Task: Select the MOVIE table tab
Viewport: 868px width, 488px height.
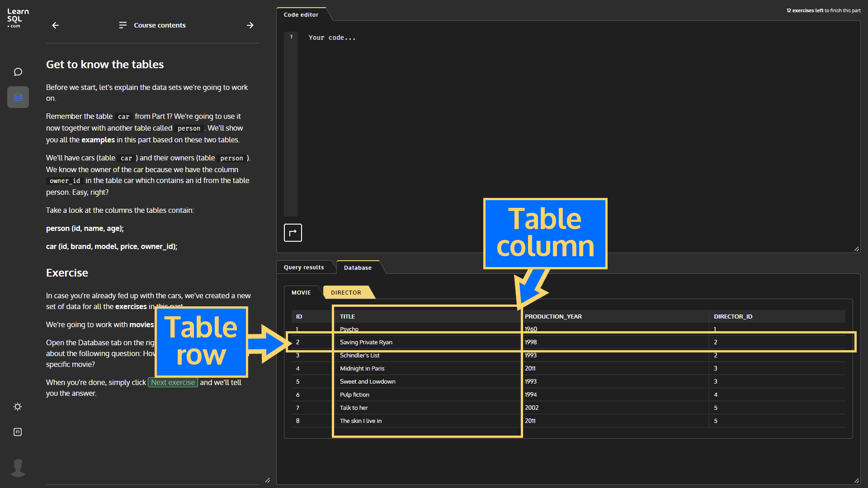Action: coord(301,292)
